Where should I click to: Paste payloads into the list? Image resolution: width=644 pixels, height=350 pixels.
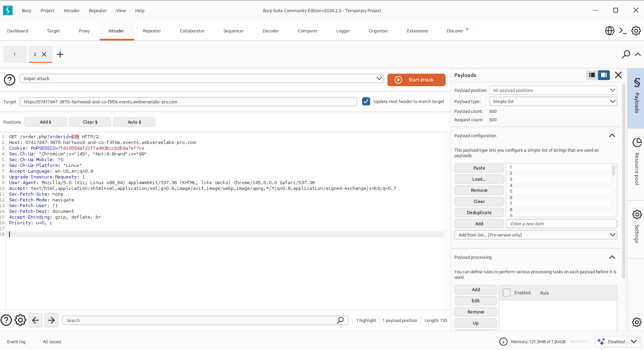(479, 168)
